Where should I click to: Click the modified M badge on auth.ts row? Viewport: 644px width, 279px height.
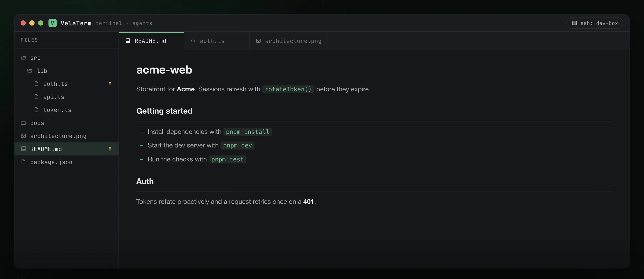tap(110, 84)
